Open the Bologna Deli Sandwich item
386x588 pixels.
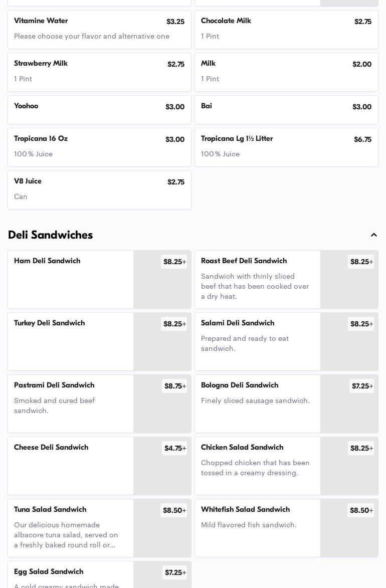pyautogui.click(x=257, y=403)
